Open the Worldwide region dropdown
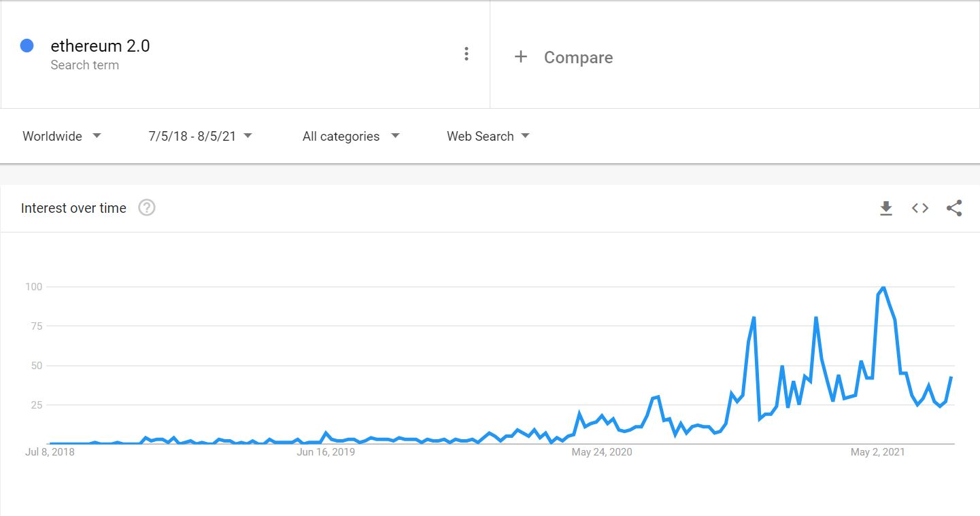980x516 pixels. [x=62, y=136]
